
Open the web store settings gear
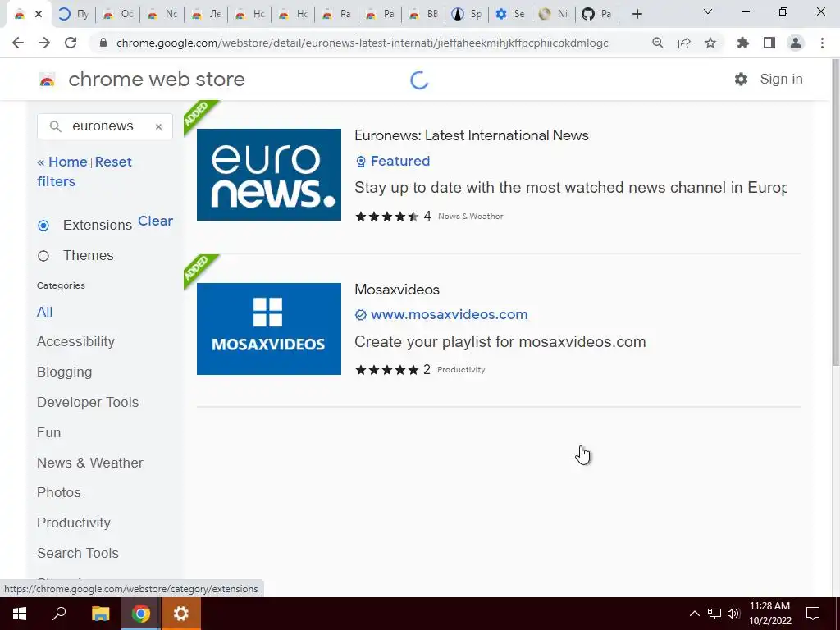[x=741, y=80]
